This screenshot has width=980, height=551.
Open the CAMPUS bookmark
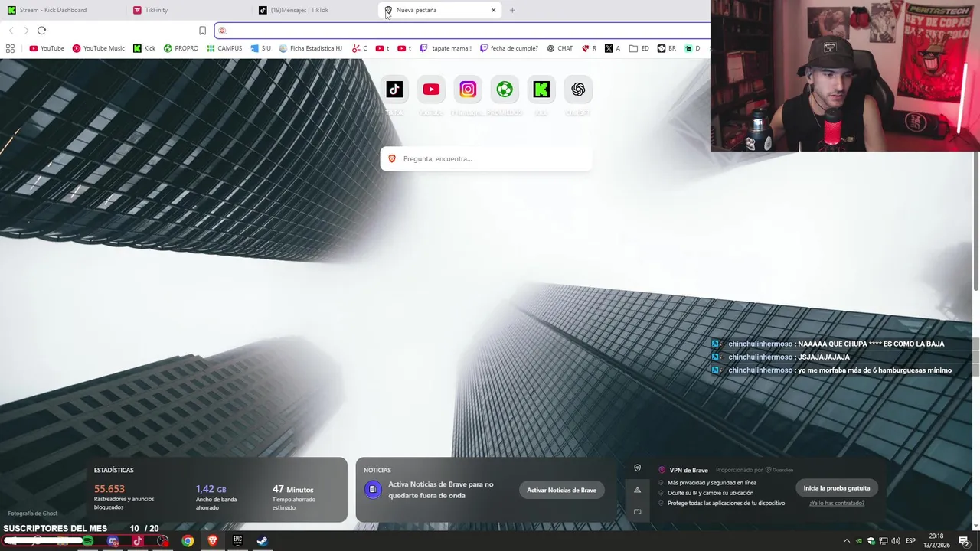[224, 48]
